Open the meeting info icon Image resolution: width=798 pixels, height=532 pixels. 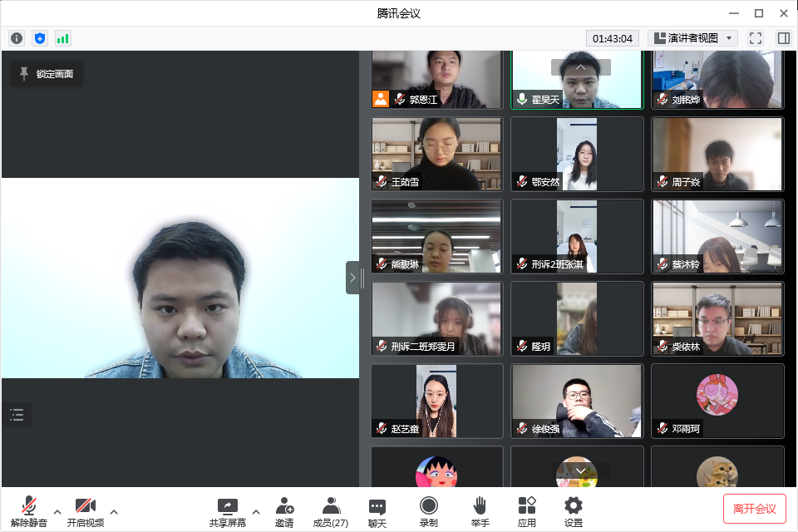click(17, 38)
